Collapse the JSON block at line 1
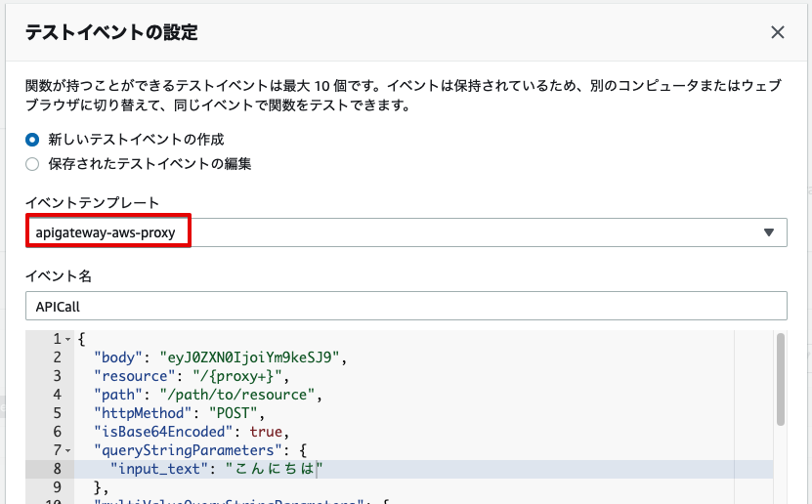The height and width of the screenshot is (504, 812). pyautogui.click(x=67, y=340)
